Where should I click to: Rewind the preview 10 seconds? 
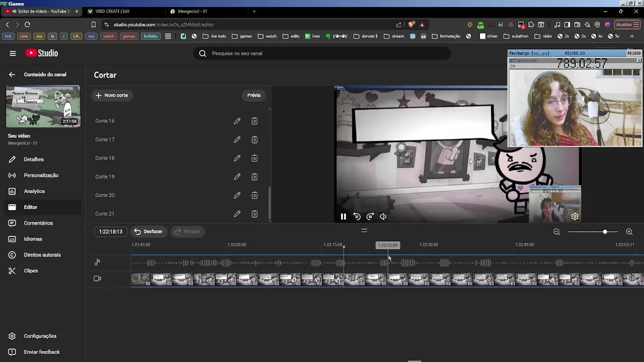tap(357, 217)
